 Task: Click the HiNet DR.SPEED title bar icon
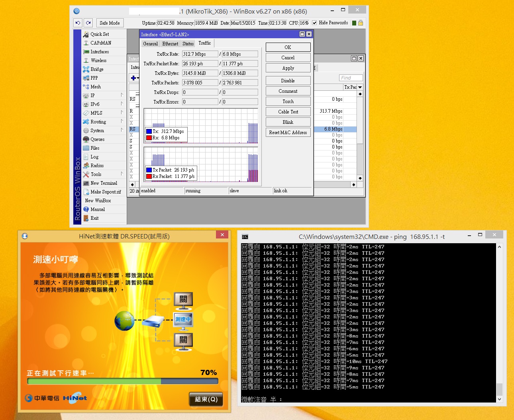pyautogui.click(x=25, y=236)
